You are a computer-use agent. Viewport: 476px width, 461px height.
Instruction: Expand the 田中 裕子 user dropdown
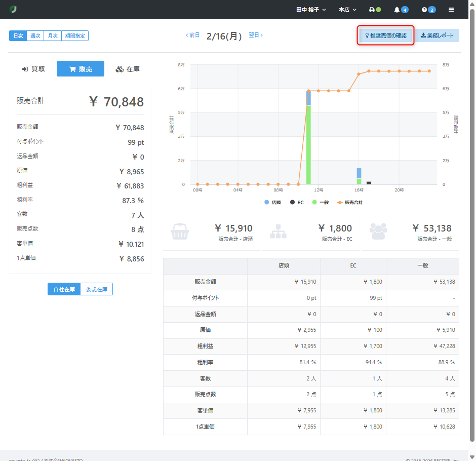click(x=311, y=10)
